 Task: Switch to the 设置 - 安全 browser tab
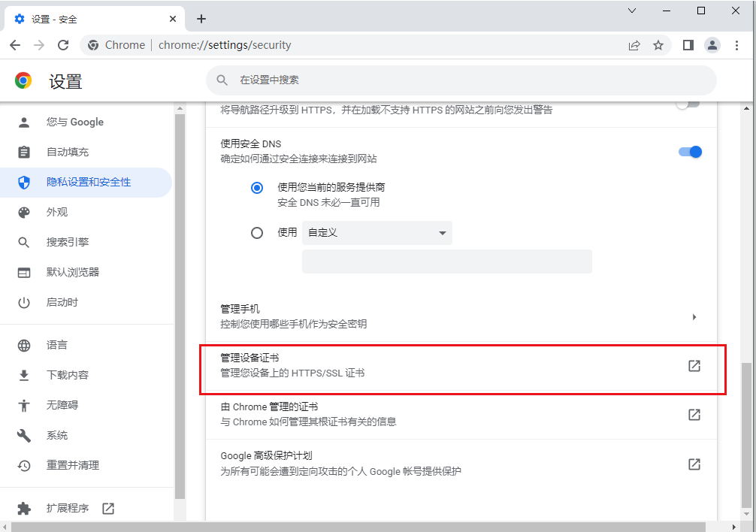click(x=90, y=18)
